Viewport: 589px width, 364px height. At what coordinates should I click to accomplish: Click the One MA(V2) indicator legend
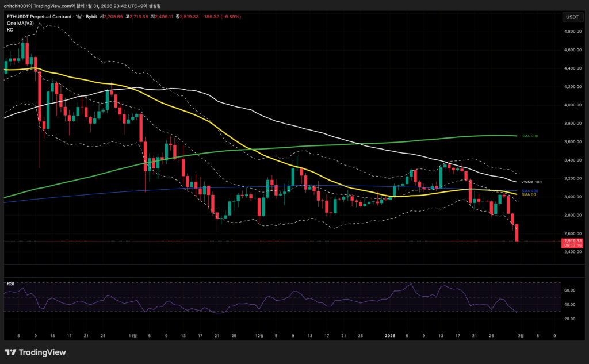(19, 23)
